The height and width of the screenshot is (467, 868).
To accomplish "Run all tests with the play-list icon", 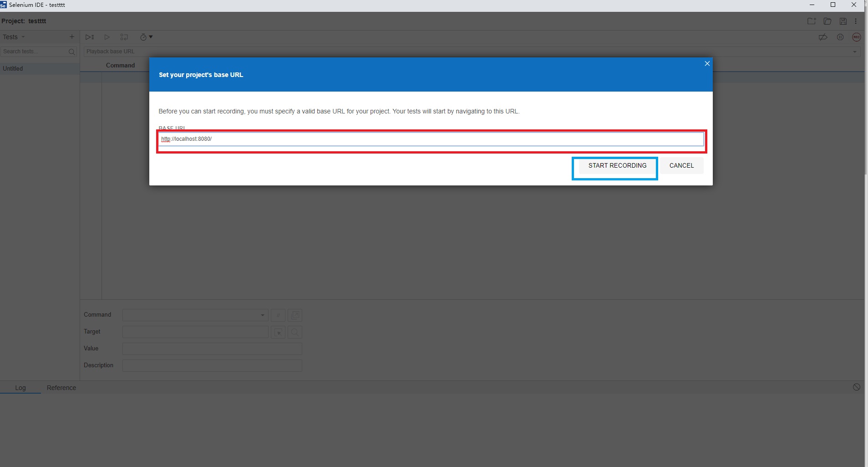I will click(90, 37).
